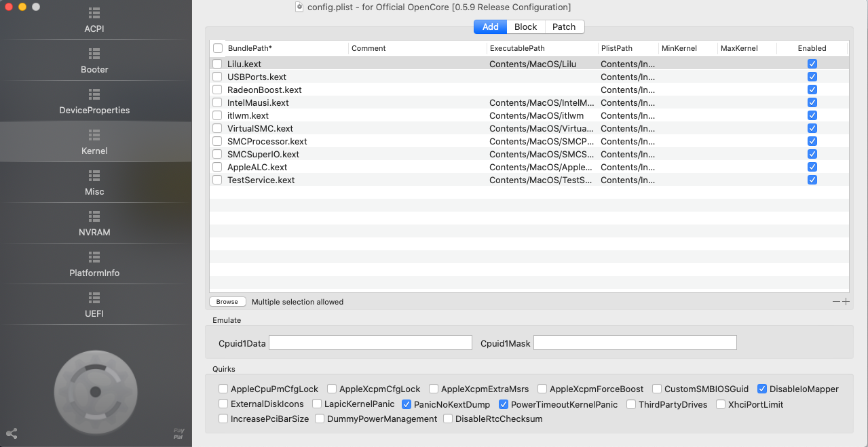This screenshot has height=447, width=868.
Task: Click the circular dial at the sidebar bottom
Action: click(96, 392)
